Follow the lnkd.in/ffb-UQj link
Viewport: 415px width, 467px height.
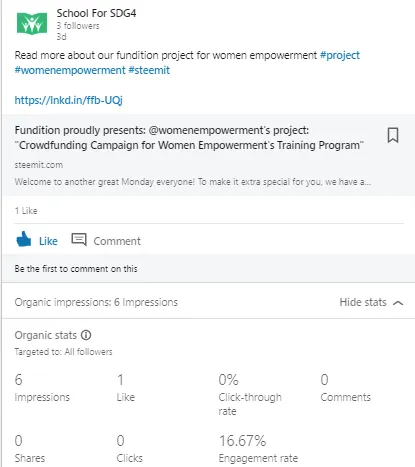pyautogui.click(x=69, y=100)
